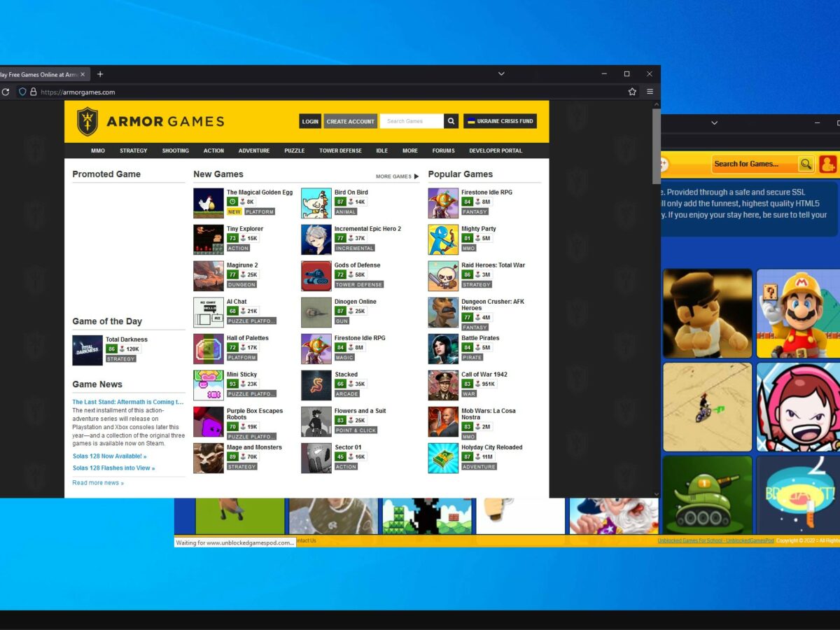
Task: Open the Tower Defense category menu
Action: (341, 150)
